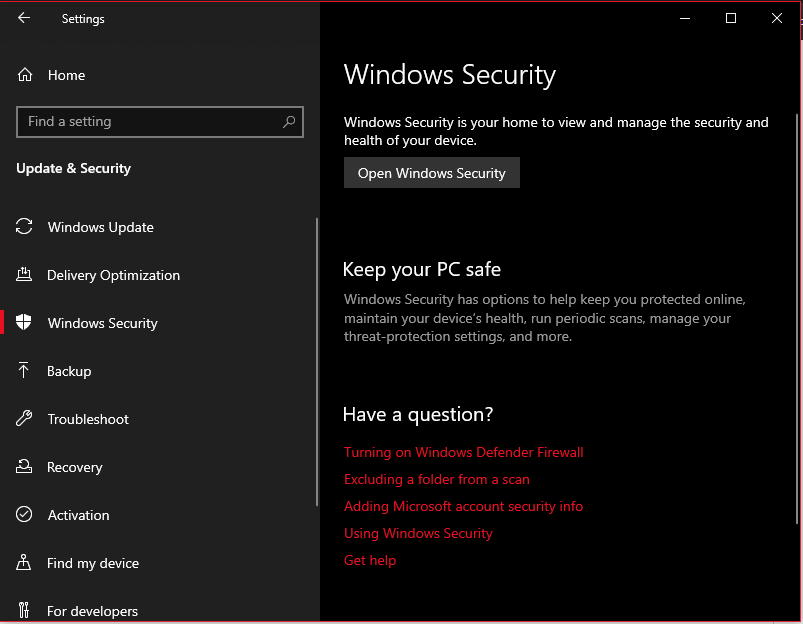Maximize the Settings window
Screen dimensions: 803x624
(731, 18)
